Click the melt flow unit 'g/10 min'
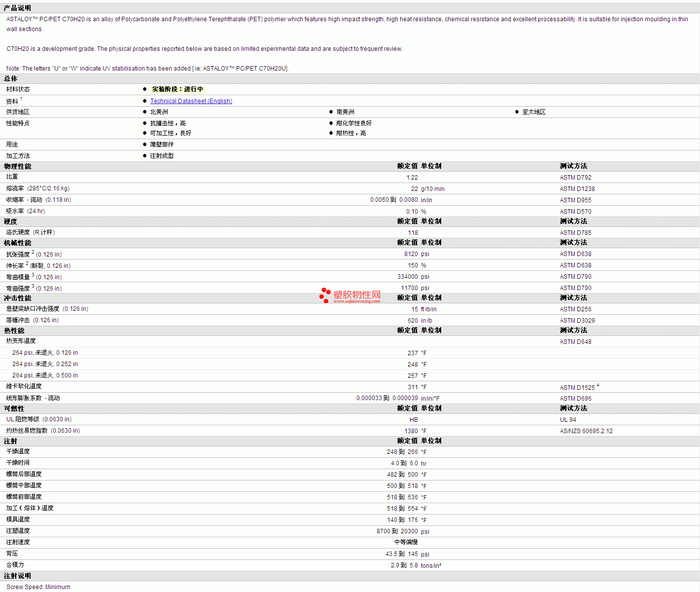700x592 pixels. coord(433,189)
